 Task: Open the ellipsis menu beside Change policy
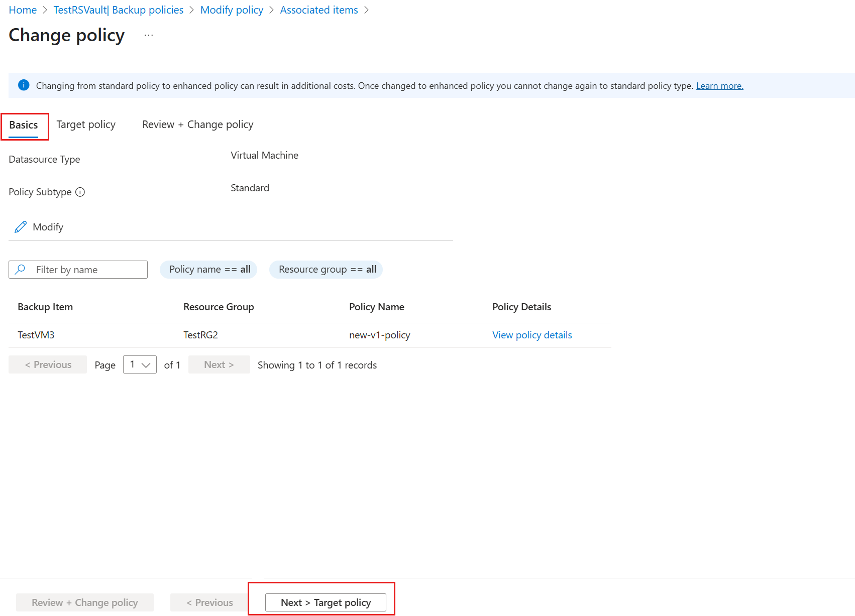click(x=149, y=35)
